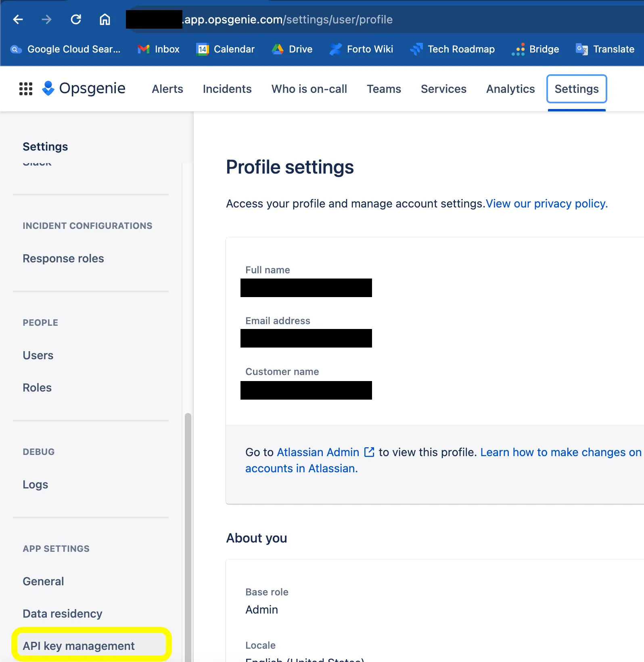644x662 pixels.
Task: Go to the Teams tab
Action: (384, 89)
